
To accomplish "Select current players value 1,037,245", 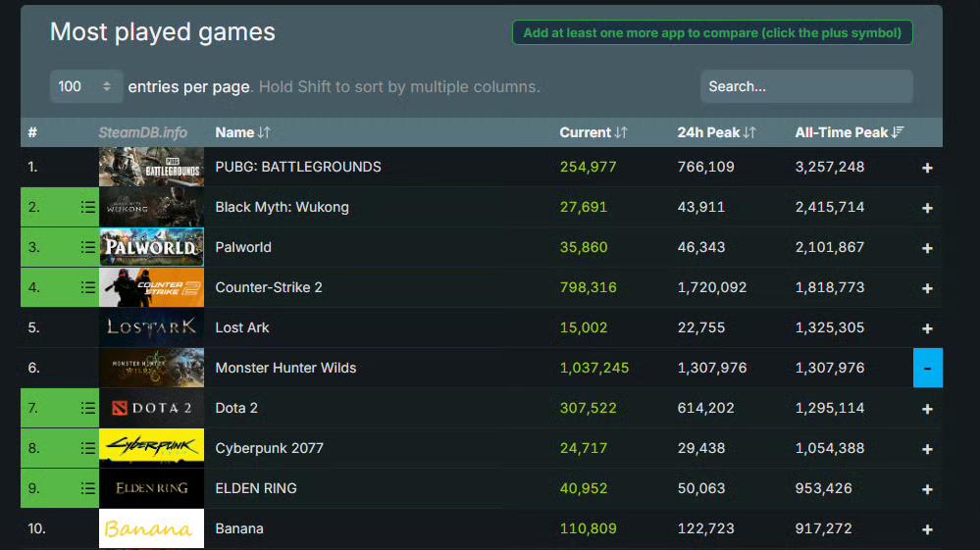I will [x=594, y=368].
